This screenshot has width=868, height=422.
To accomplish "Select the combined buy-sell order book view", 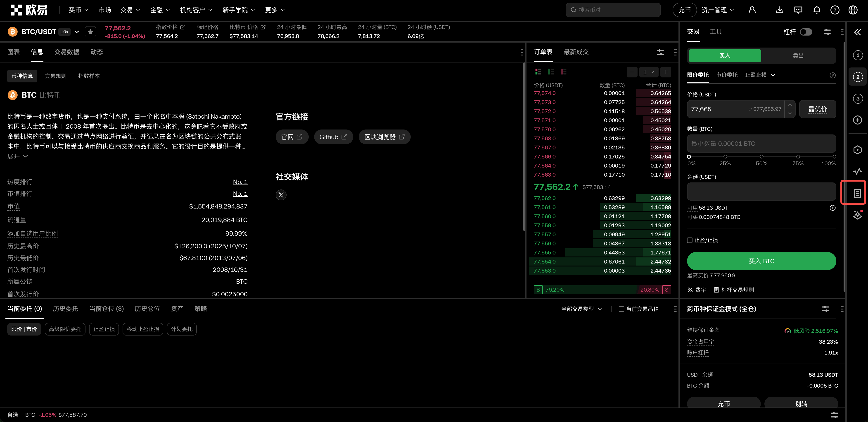I will pos(538,72).
